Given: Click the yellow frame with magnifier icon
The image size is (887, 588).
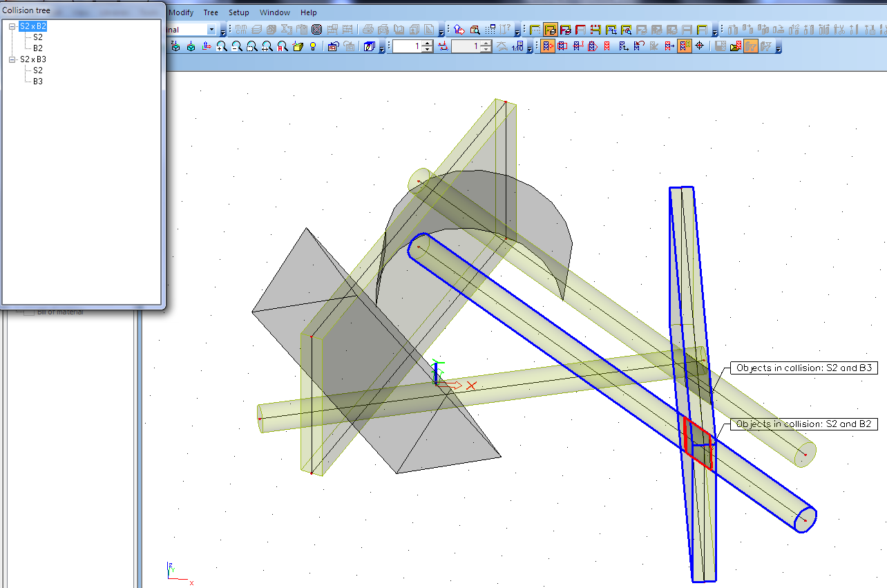Looking at the screenshot, I should (x=627, y=30).
